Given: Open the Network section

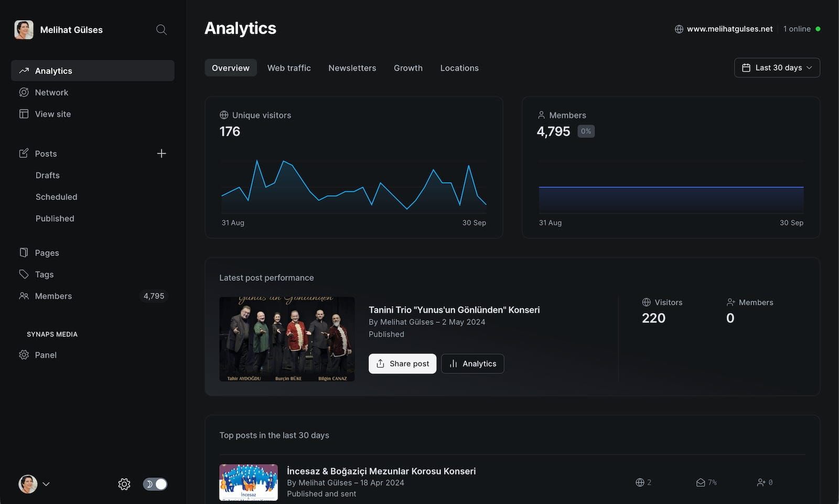Looking at the screenshot, I should (51, 92).
